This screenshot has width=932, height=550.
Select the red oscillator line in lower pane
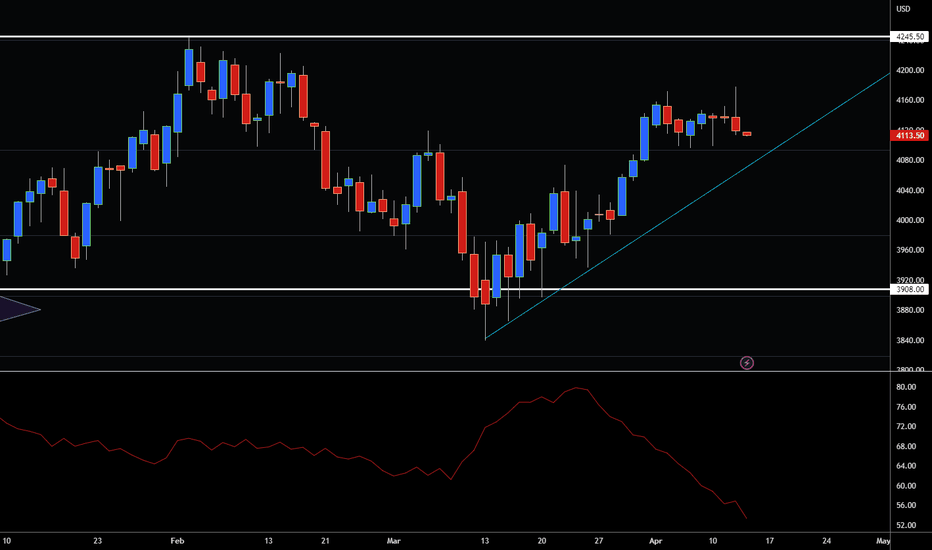373,455
